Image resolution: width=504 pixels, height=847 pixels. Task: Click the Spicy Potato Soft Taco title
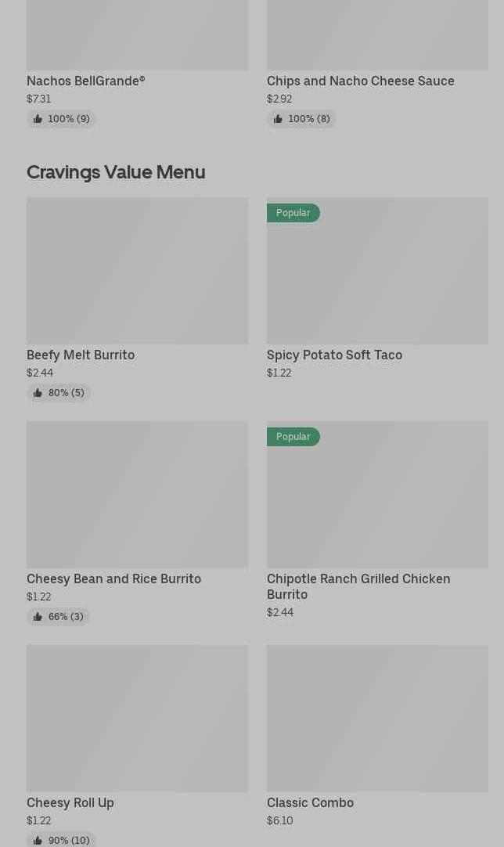coord(334,355)
